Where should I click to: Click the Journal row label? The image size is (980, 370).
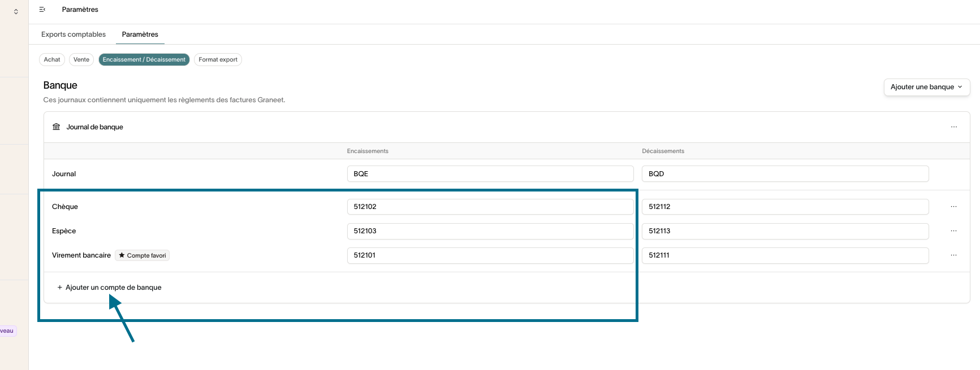click(x=64, y=174)
